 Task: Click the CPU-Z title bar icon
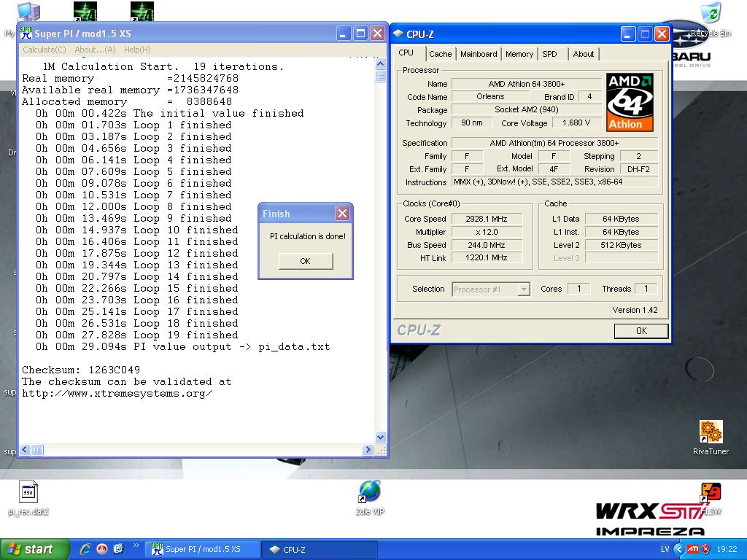coord(398,34)
